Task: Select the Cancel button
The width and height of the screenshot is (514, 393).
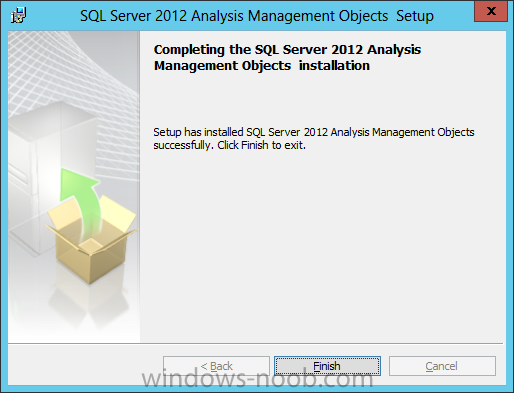Action: [442, 366]
